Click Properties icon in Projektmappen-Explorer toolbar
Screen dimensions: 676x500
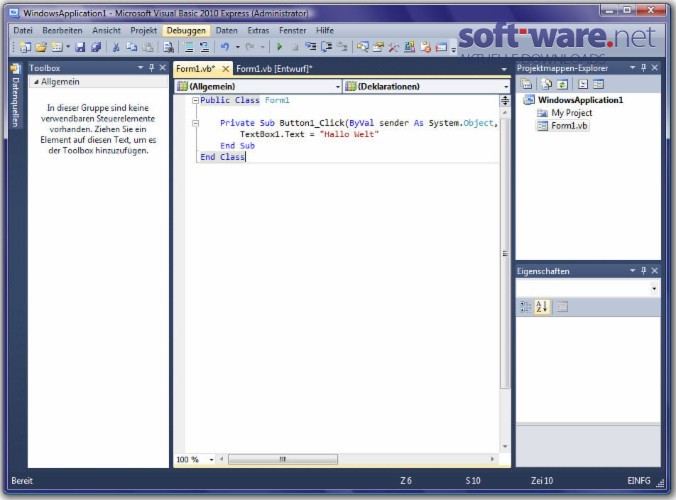click(x=526, y=84)
